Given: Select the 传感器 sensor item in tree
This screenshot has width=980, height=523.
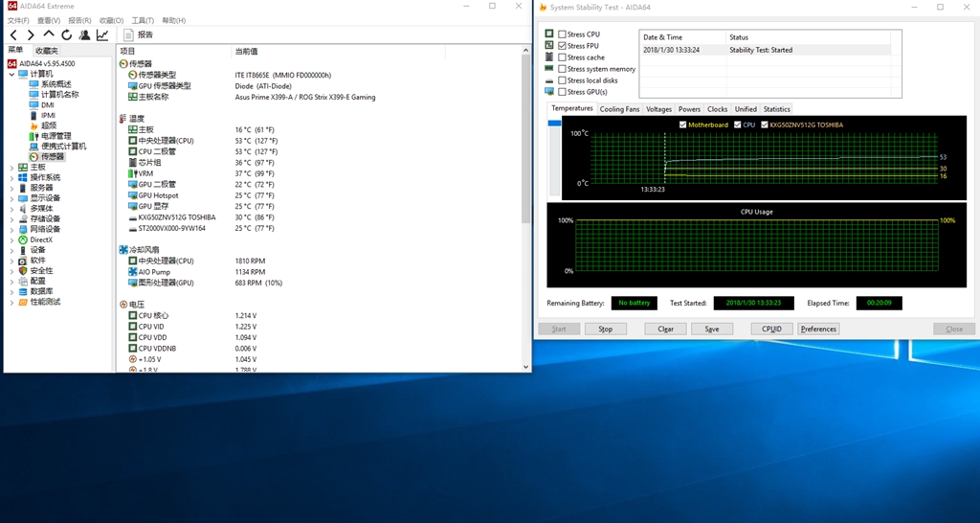Looking at the screenshot, I should tap(52, 156).
